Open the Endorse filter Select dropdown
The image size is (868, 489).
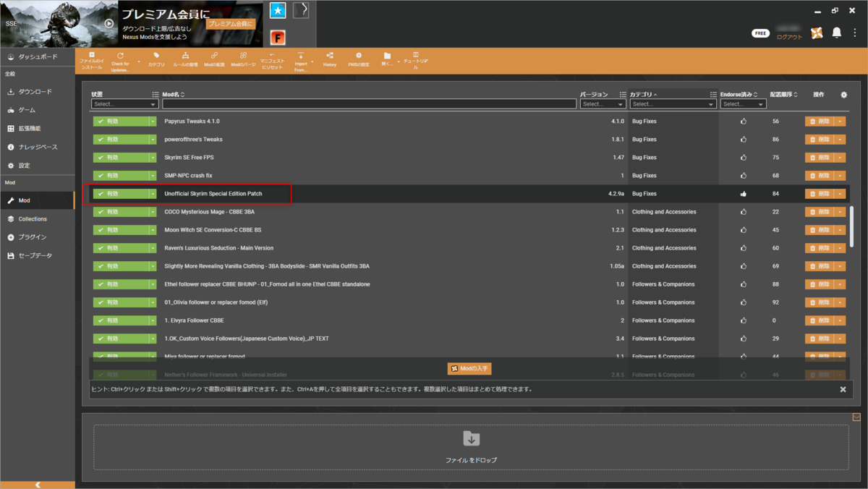(742, 104)
